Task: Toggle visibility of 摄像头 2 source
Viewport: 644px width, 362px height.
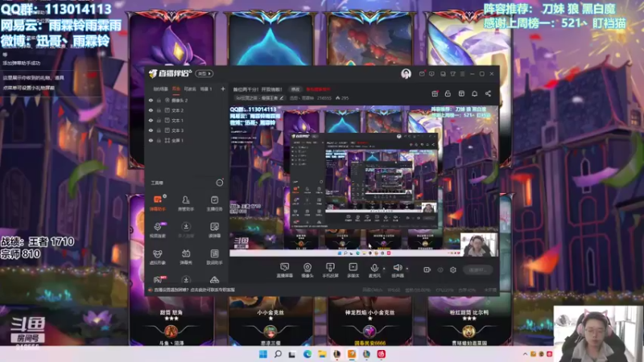Action: coord(151,100)
